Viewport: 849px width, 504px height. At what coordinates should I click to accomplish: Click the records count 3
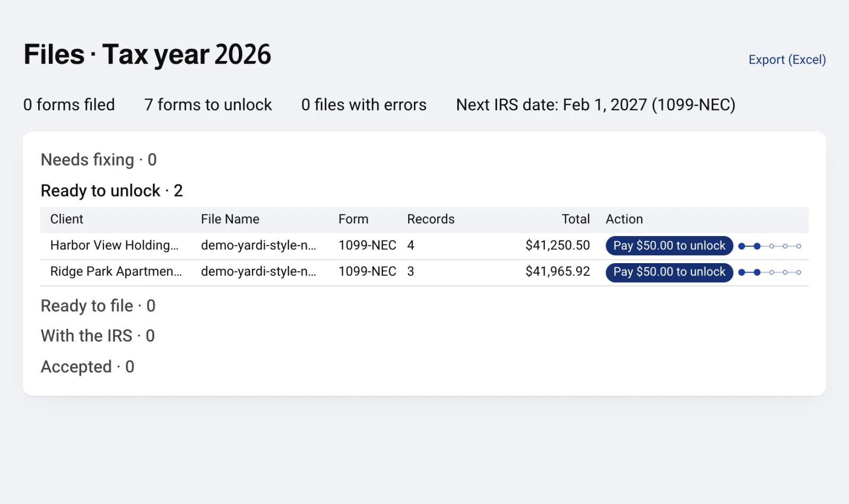411,271
